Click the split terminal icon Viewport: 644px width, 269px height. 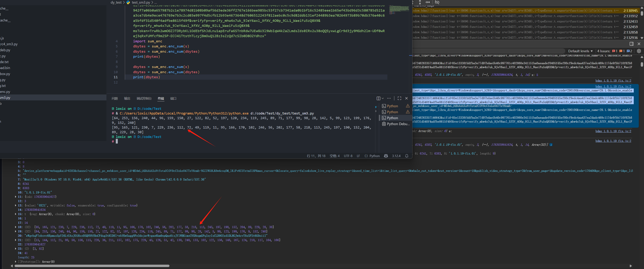click(378, 98)
